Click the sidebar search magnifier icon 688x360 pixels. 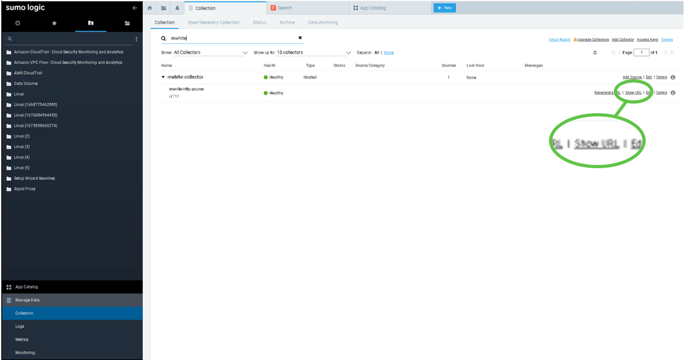click(x=10, y=39)
